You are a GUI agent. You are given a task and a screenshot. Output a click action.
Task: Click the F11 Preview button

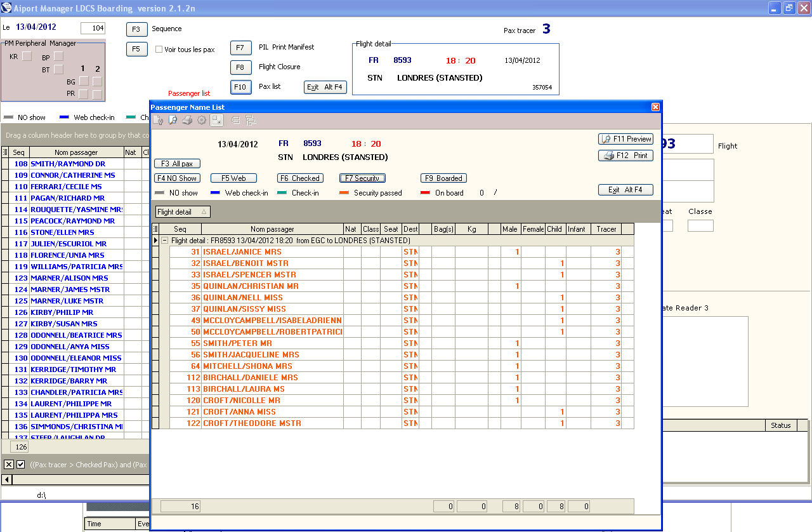coord(625,139)
